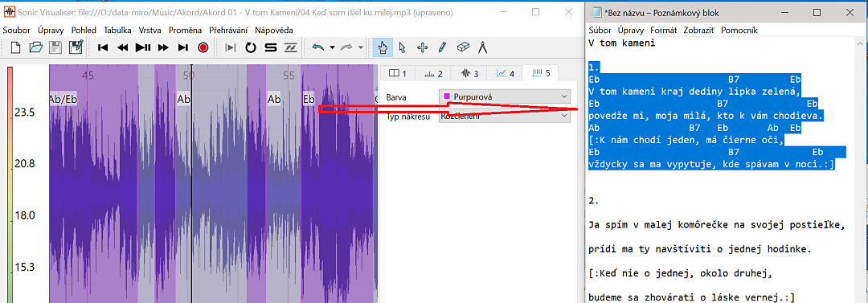Activate the Navigate hand tool
Screen dimensions: 868x303
click(x=382, y=47)
